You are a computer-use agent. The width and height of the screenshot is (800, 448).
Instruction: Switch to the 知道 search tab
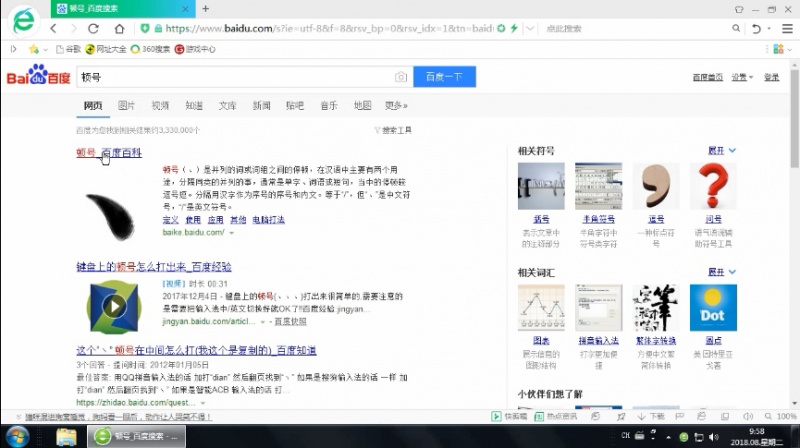click(x=194, y=106)
